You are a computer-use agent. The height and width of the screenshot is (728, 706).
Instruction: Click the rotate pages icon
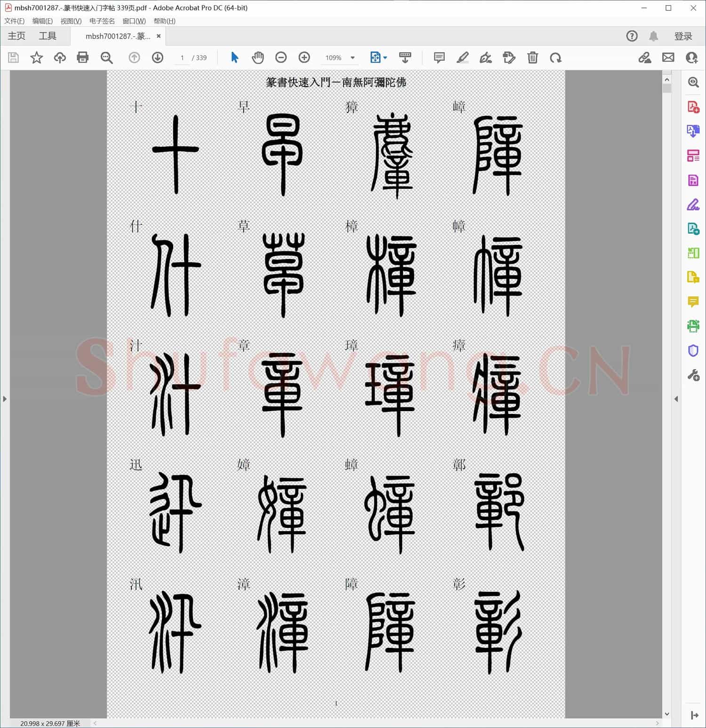pyautogui.click(x=556, y=57)
